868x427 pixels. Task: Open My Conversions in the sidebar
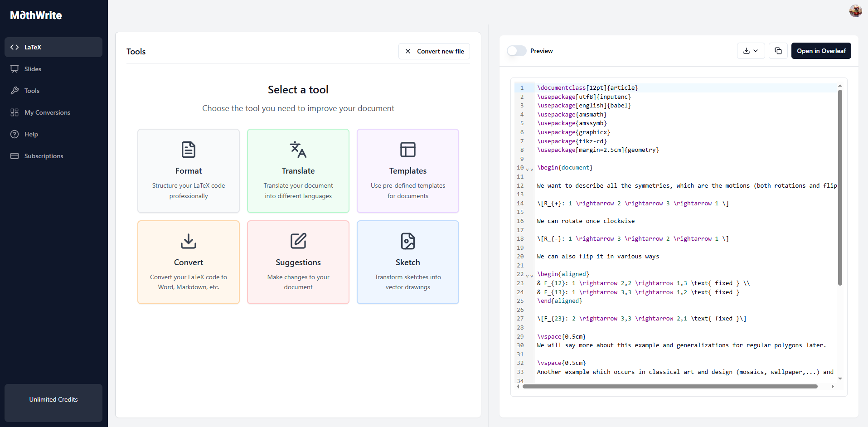coord(47,112)
